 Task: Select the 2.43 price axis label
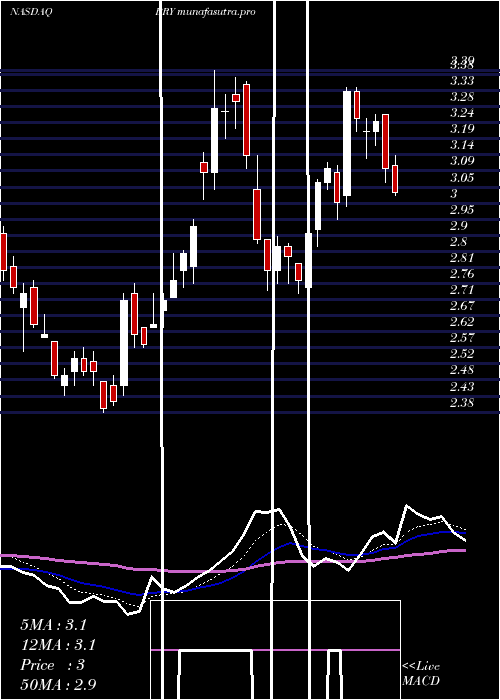[462, 387]
